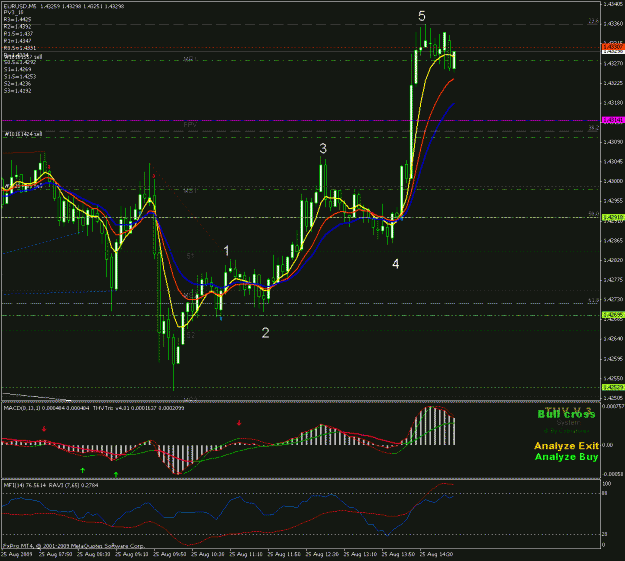Select wave label 2 under the consolidation

click(265, 333)
